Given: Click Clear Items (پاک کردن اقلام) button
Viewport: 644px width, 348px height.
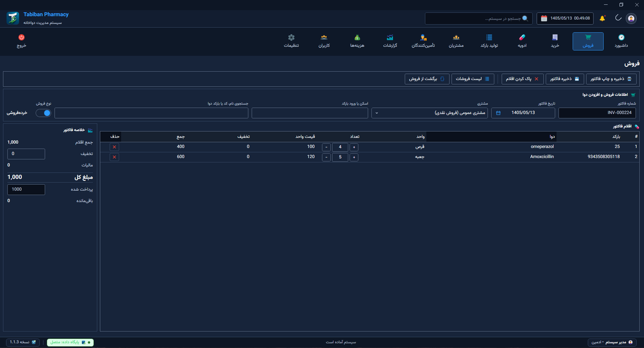Looking at the screenshot, I should pyautogui.click(x=521, y=79).
